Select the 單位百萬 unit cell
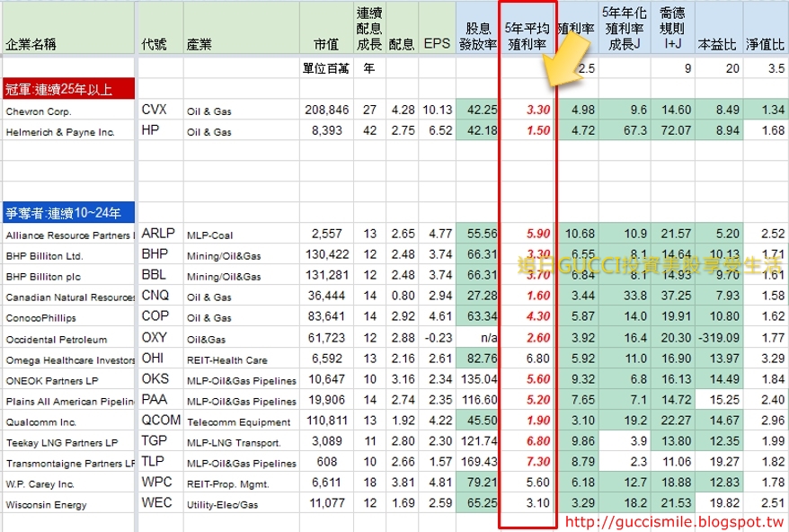Screen dimensions: 789x532 326,68
